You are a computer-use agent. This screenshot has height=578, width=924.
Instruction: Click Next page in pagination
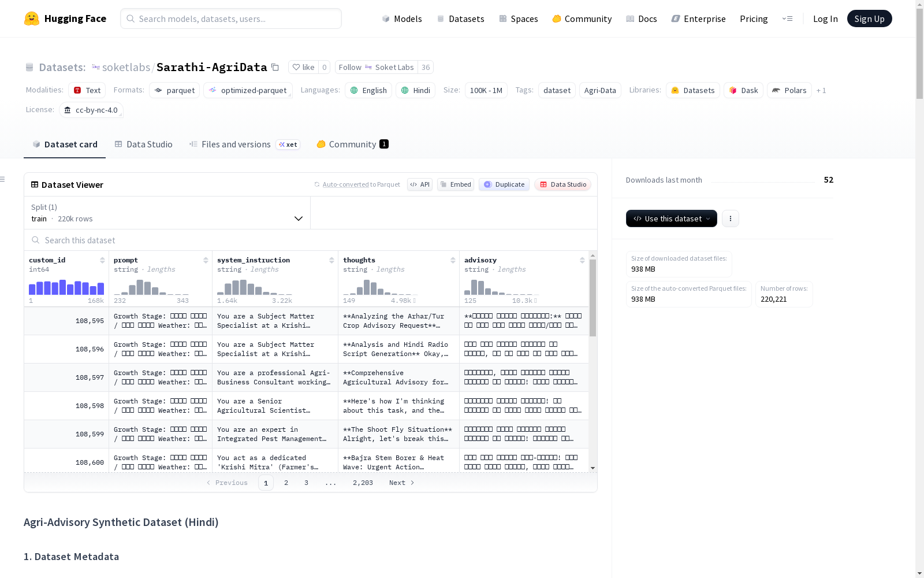(x=402, y=483)
